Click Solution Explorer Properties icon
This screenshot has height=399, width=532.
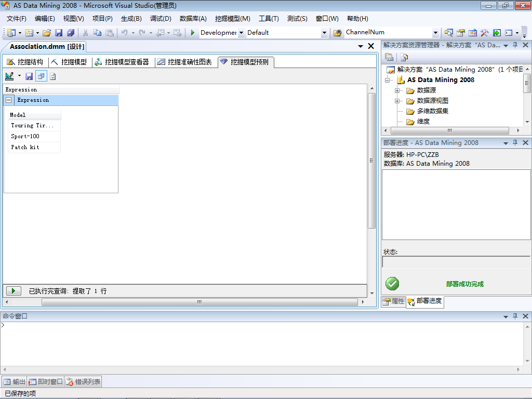389,57
